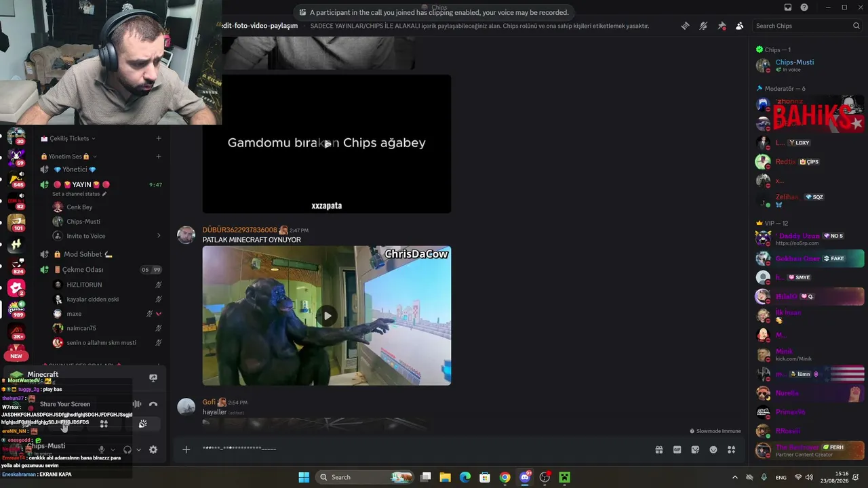Open the threads icon in channel header
The height and width of the screenshot is (488, 868).
(x=686, y=26)
